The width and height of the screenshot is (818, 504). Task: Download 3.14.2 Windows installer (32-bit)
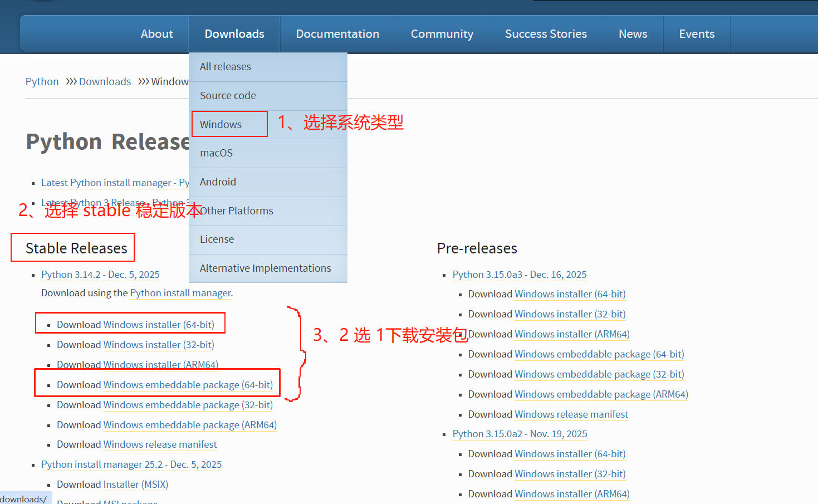[159, 345]
